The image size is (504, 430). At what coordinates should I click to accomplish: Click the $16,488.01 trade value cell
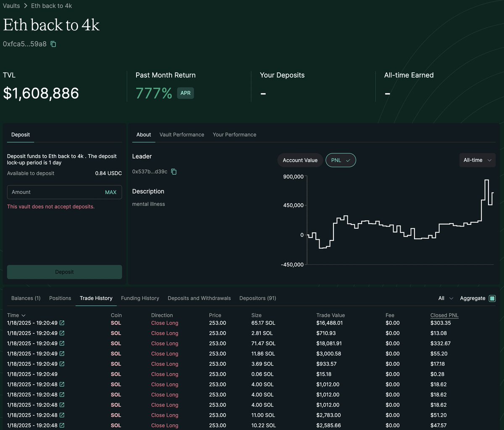click(330, 323)
